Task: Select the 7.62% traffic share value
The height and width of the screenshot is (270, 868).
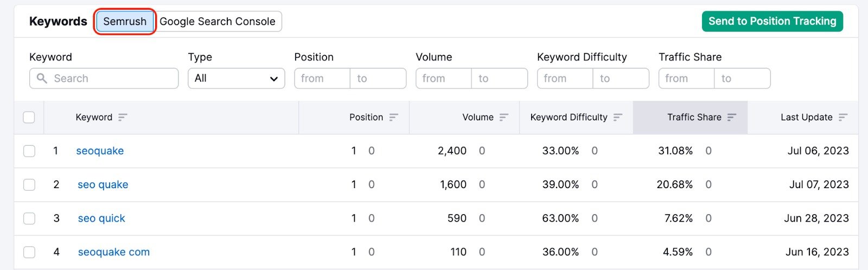Action: 679,218
